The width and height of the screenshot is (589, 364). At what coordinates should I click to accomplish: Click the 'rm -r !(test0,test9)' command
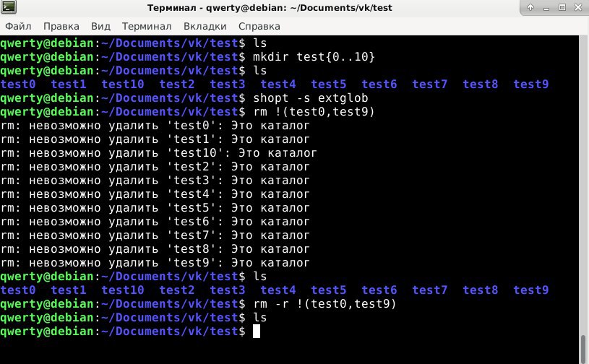tap(324, 304)
